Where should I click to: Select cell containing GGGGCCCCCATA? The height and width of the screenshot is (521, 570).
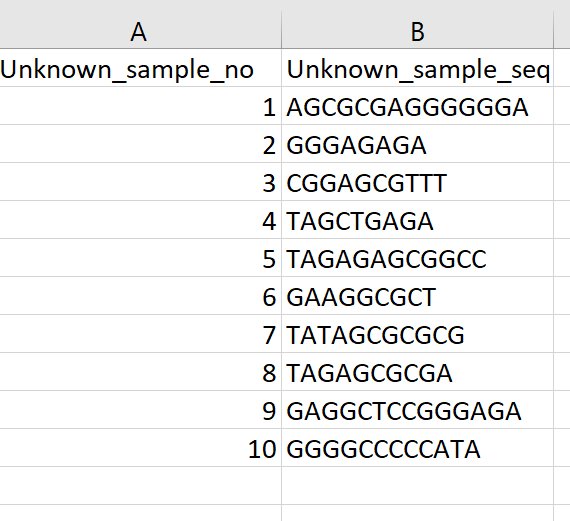point(417,448)
